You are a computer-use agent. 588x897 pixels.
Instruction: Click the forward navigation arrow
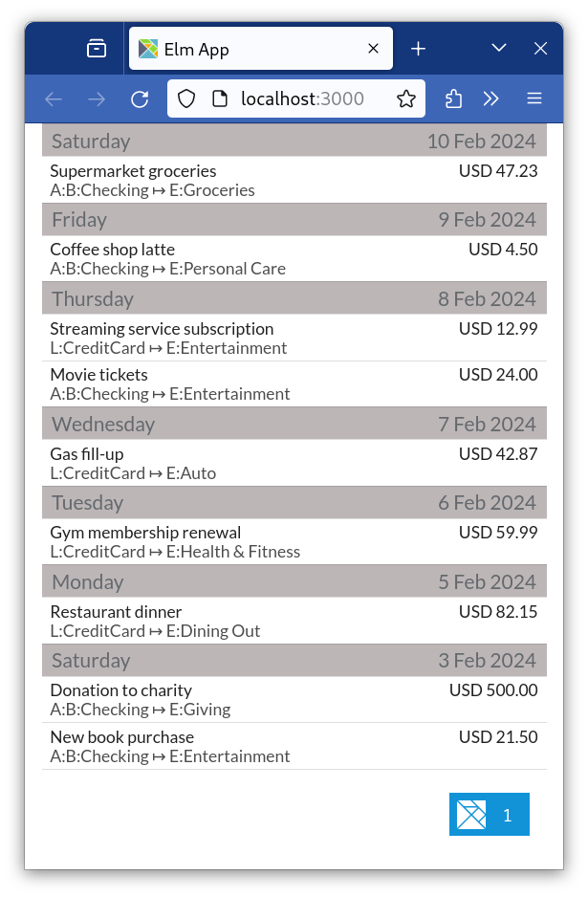coord(96,98)
